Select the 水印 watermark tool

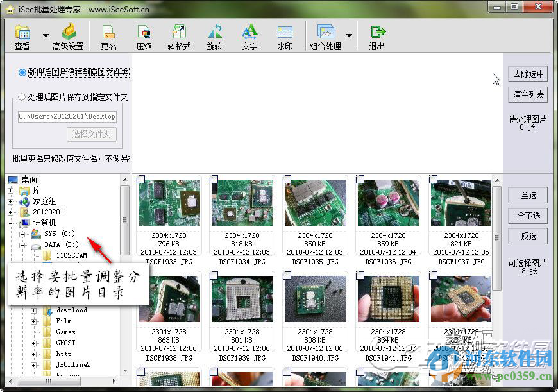click(x=285, y=35)
